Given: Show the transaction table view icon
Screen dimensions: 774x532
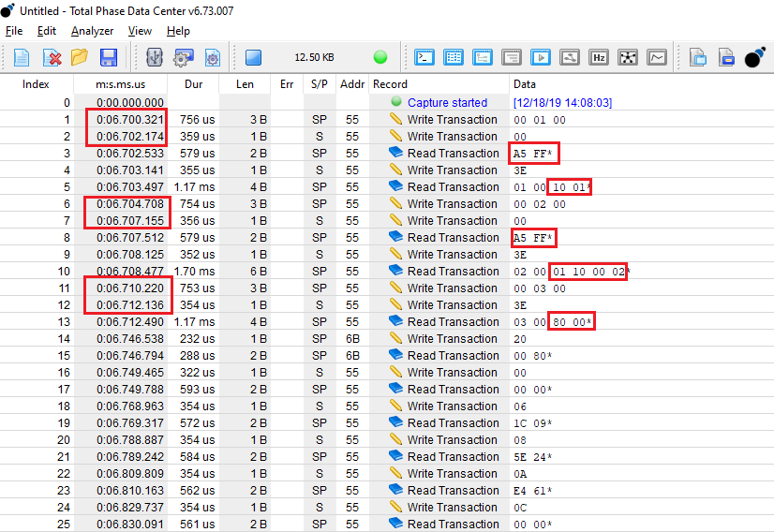Looking at the screenshot, I should pyautogui.click(x=454, y=57).
